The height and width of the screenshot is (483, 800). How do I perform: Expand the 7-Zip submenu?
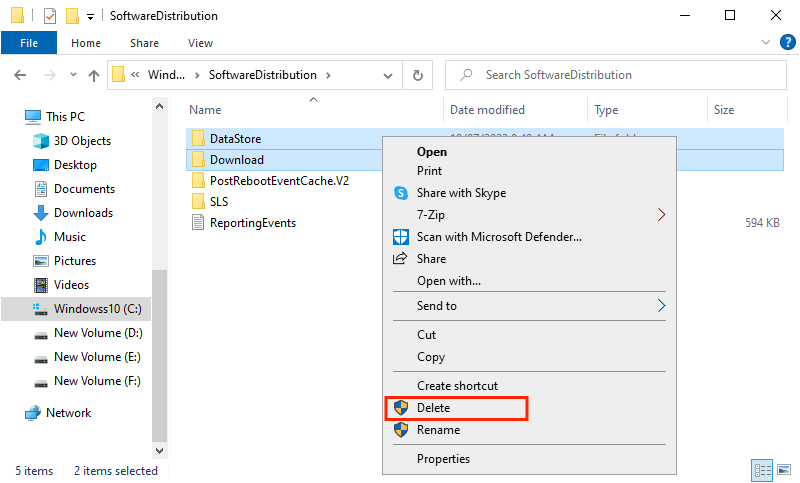click(x=529, y=215)
